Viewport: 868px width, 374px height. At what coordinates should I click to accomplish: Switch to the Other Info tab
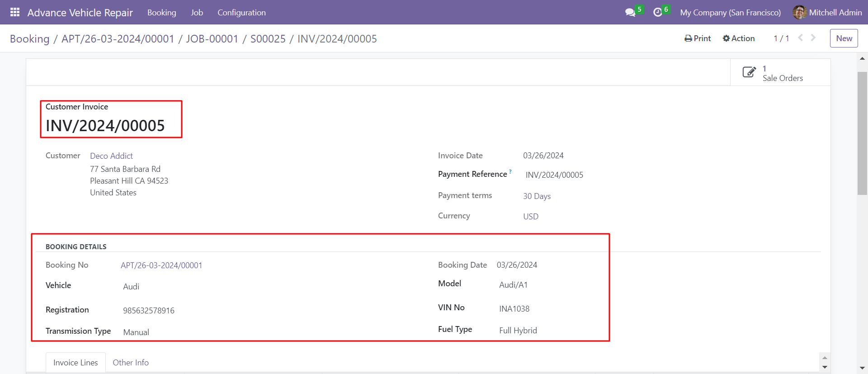point(131,363)
